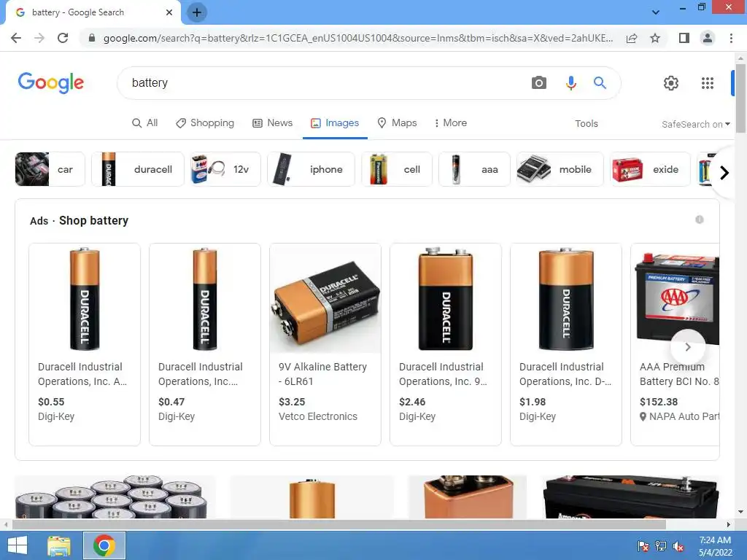This screenshot has width=747, height=560.
Task: Click the Vetco Electronics seller text
Action: (x=318, y=416)
